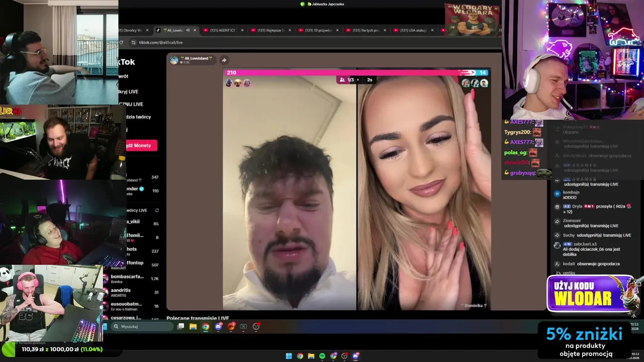Click the grubyxqq chat username in the overlay

(x=522, y=173)
